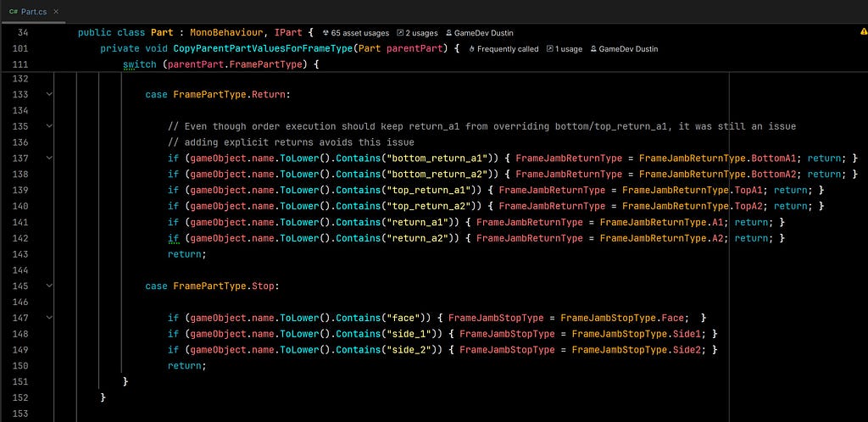Click case FramePartType.Stop label
This screenshot has height=422, width=868.
[212, 286]
